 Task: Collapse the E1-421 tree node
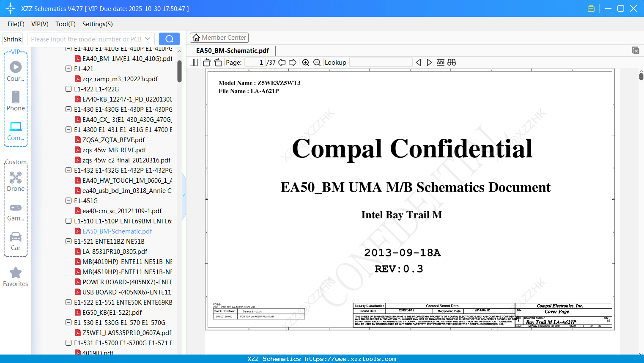click(x=69, y=69)
